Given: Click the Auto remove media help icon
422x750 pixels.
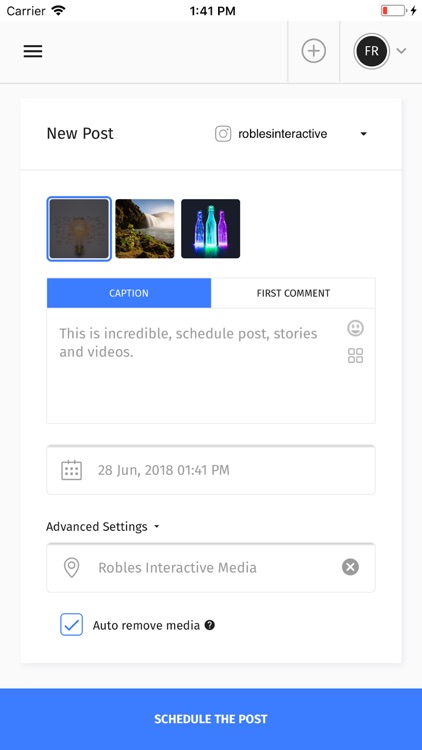Looking at the screenshot, I should [210, 625].
